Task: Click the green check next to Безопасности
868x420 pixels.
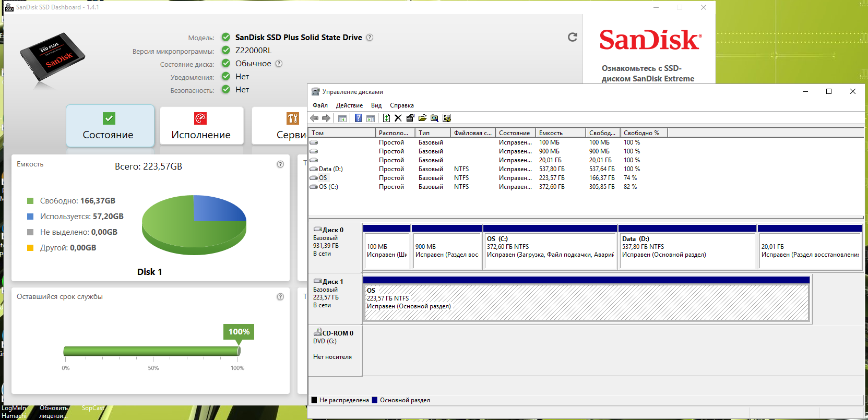Action: pos(226,89)
